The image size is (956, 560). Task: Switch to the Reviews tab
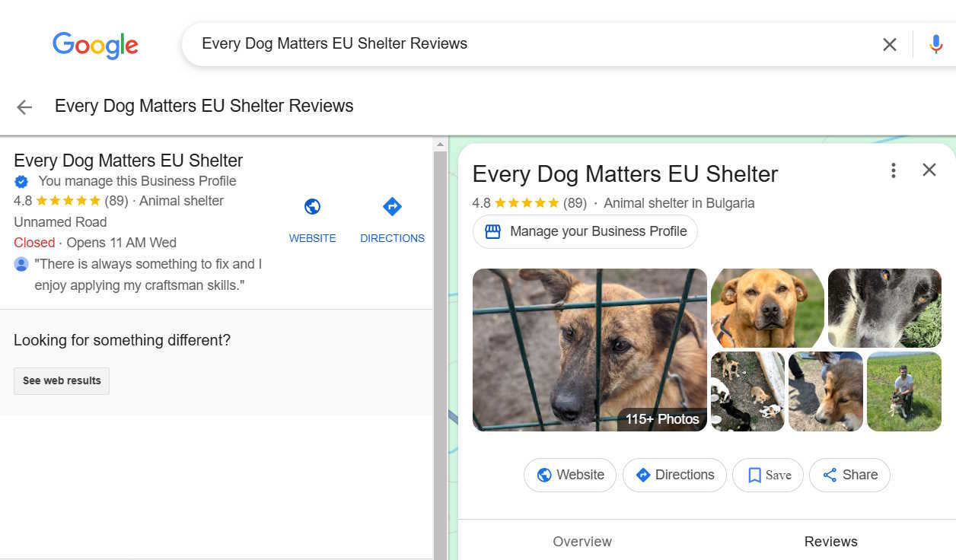(x=830, y=542)
